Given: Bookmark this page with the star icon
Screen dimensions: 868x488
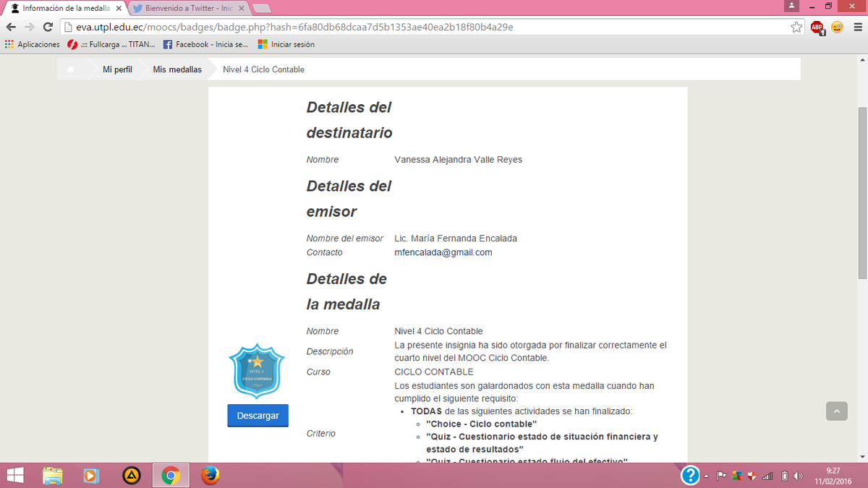Looking at the screenshot, I should 796,27.
